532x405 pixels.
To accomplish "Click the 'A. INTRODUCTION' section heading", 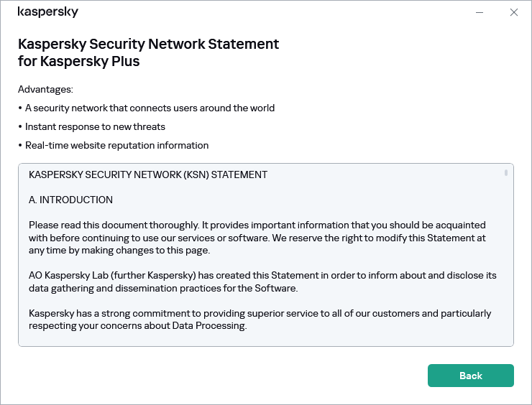I will click(x=70, y=200).
